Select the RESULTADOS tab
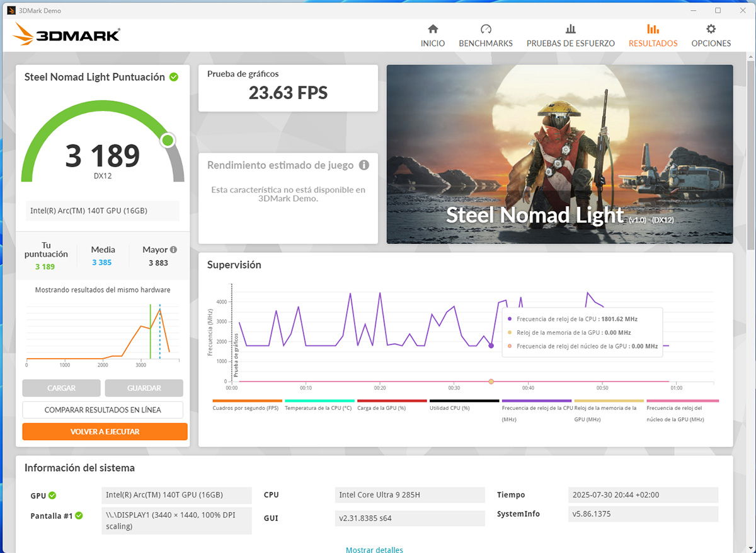The height and width of the screenshot is (553, 756). tap(653, 36)
